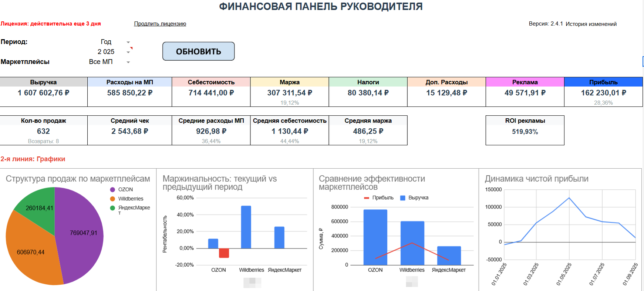Image resolution: width=644 pixels, height=291 pixels.
Task: Expand the marketplace dropdown showing Все МП
Action: (128, 62)
